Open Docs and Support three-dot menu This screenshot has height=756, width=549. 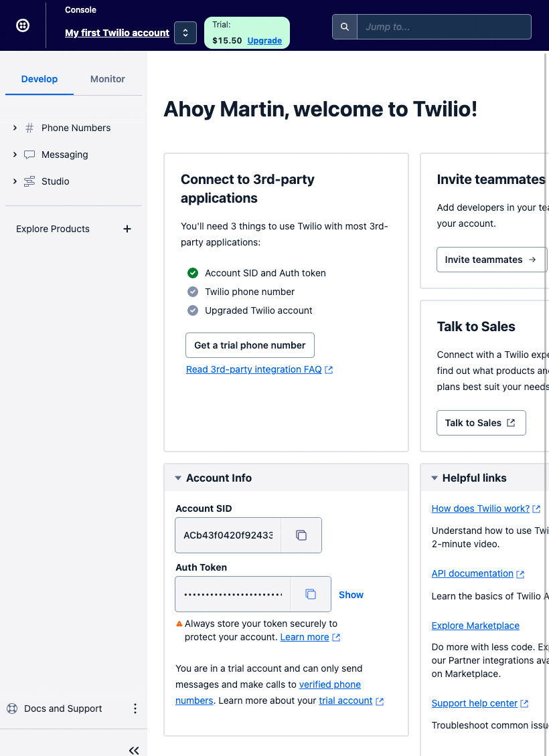click(x=135, y=708)
